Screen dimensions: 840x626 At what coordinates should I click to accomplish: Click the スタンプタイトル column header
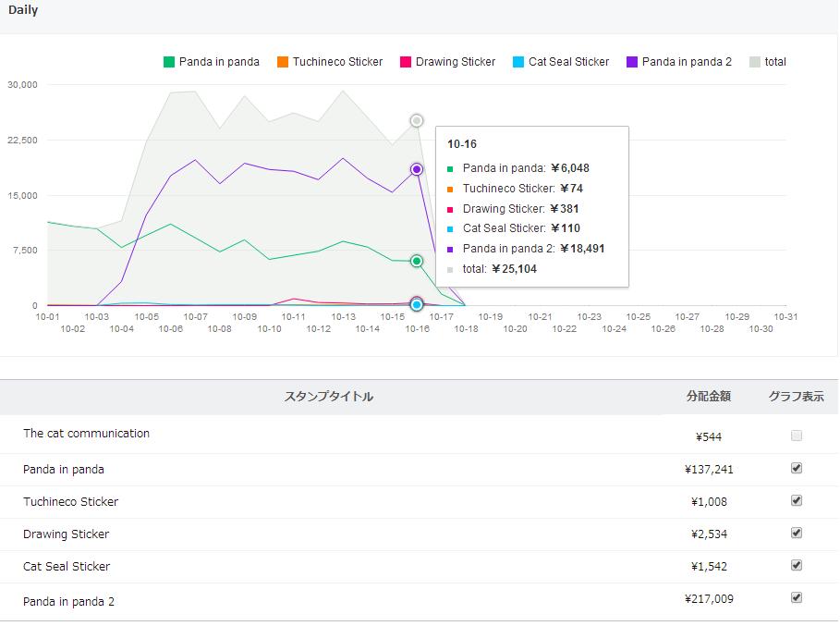click(x=329, y=397)
